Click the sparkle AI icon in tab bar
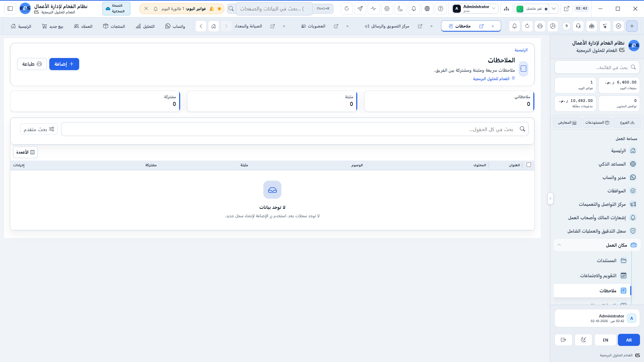Viewport: 644px width, 362px height. tap(605, 26)
